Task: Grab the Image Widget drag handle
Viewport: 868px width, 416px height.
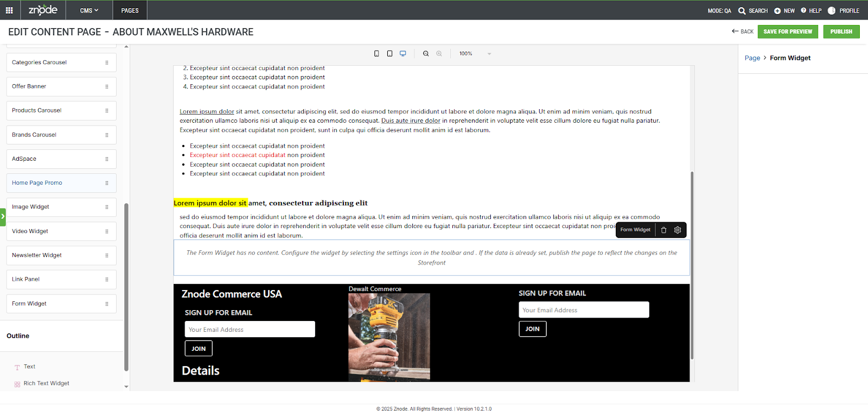Action: pos(107,207)
